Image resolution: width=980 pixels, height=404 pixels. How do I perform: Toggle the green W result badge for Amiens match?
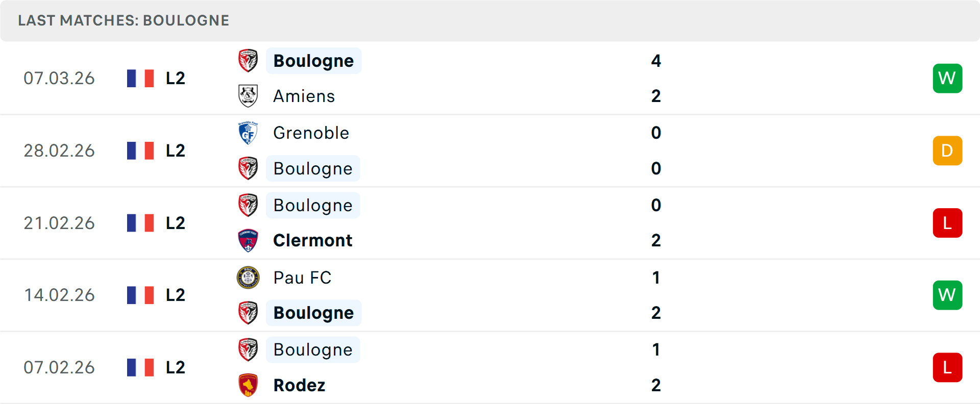pyautogui.click(x=947, y=78)
